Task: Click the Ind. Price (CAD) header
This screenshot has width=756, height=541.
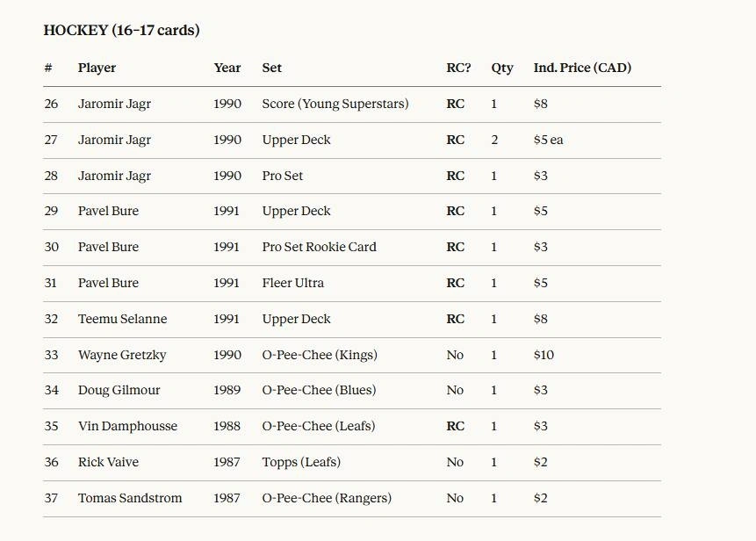Action: [581, 68]
